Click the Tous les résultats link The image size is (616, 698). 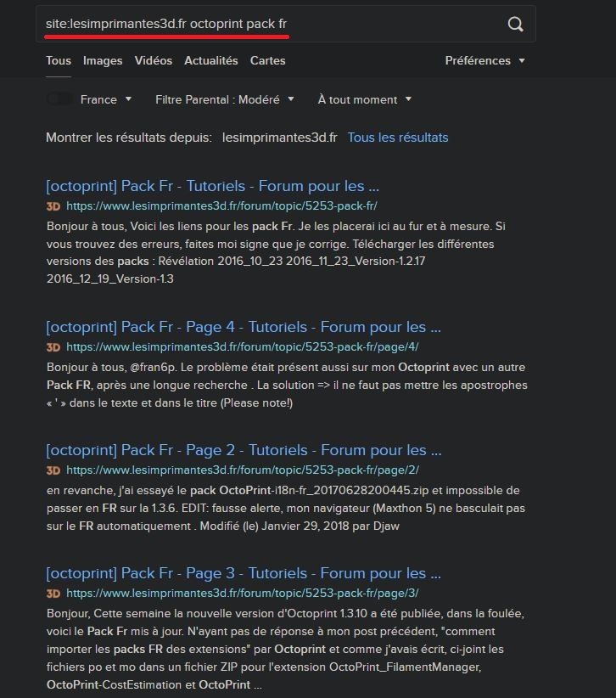[398, 138]
